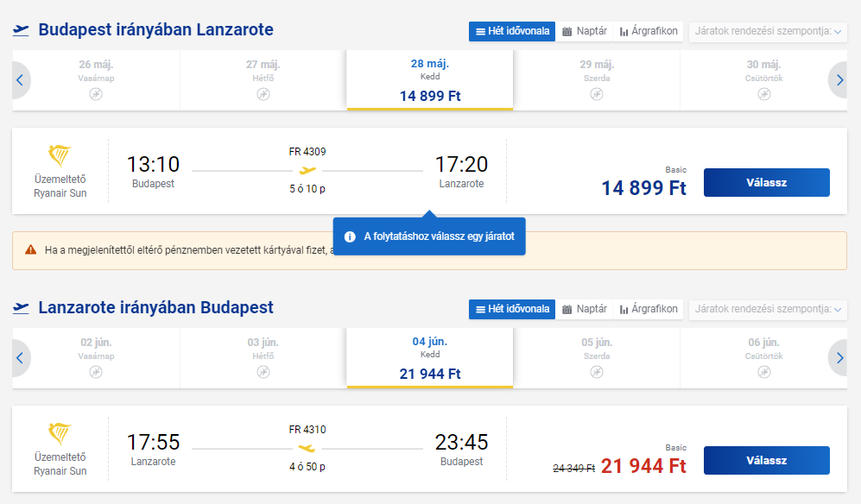This screenshot has height=504, width=861.
Task: Click next week arrow for outbound dates
Action: 840,80
